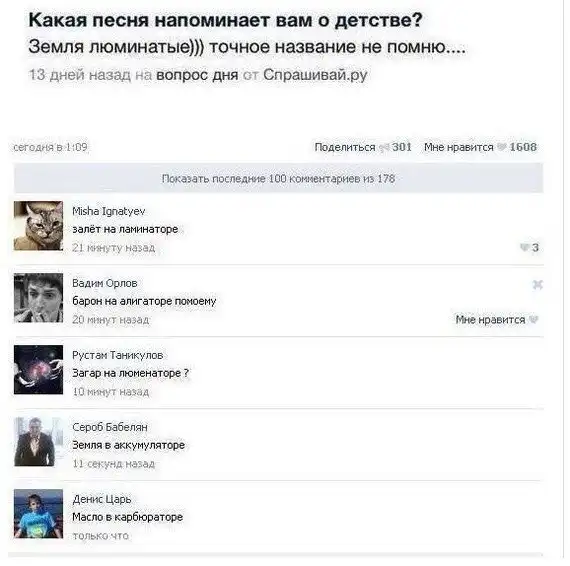Open Misha Ignatyev profile name link
Viewport: 570px width, 566px height.
(x=109, y=211)
